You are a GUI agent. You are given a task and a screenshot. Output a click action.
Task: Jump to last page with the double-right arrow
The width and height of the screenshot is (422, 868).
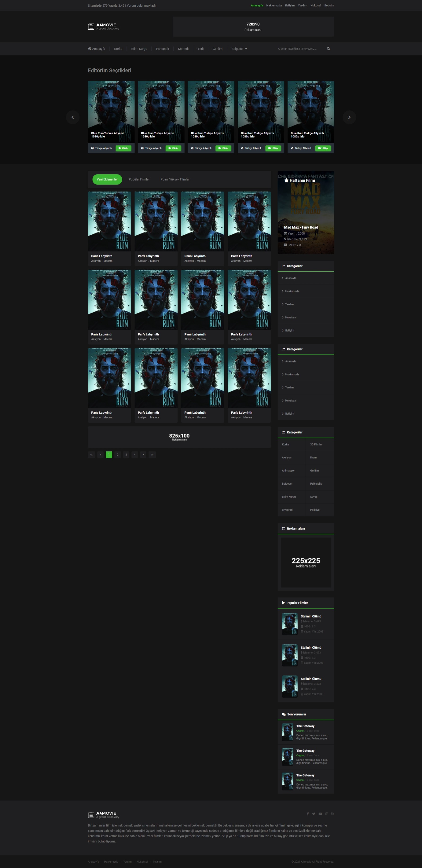point(152,455)
